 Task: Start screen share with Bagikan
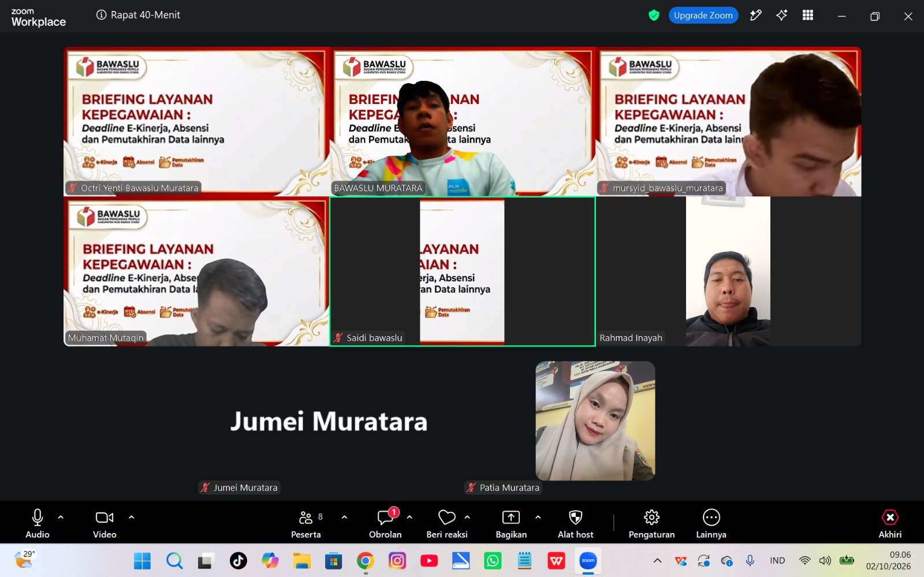point(511,523)
